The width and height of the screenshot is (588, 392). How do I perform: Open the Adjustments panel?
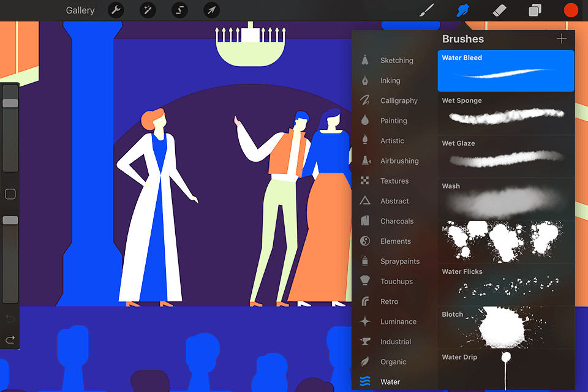click(x=148, y=10)
